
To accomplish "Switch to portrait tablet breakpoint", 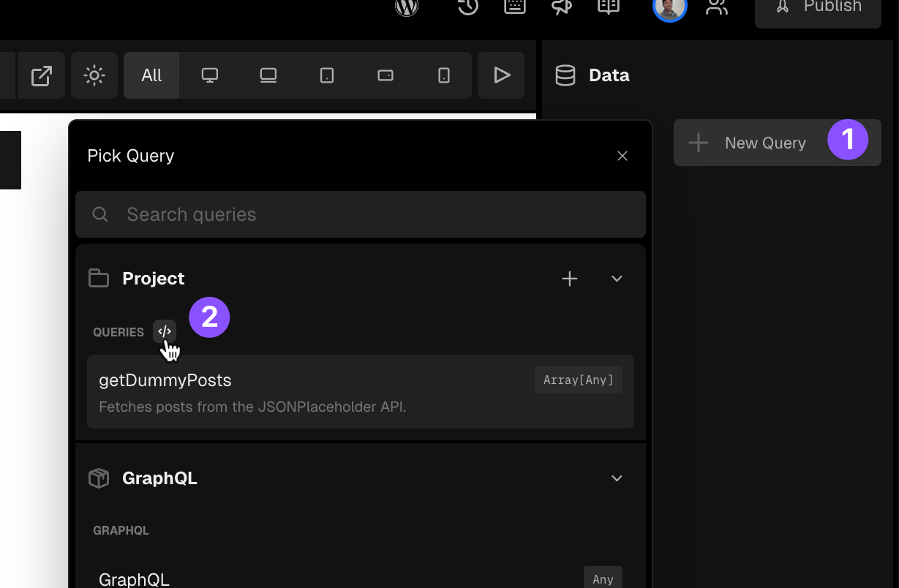I will click(327, 75).
